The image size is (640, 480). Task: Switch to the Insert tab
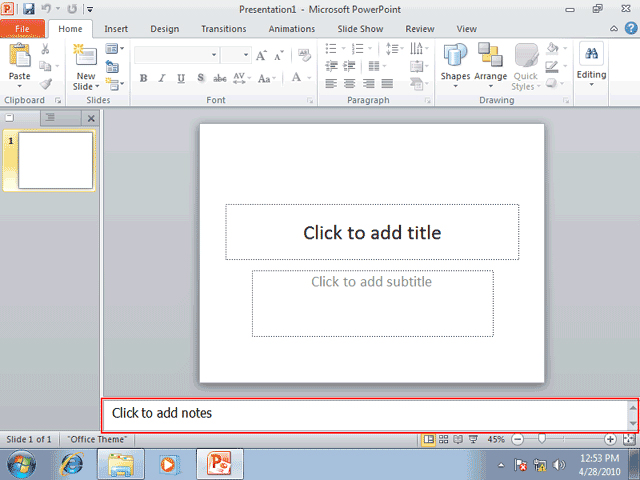pyautogui.click(x=116, y=29)
